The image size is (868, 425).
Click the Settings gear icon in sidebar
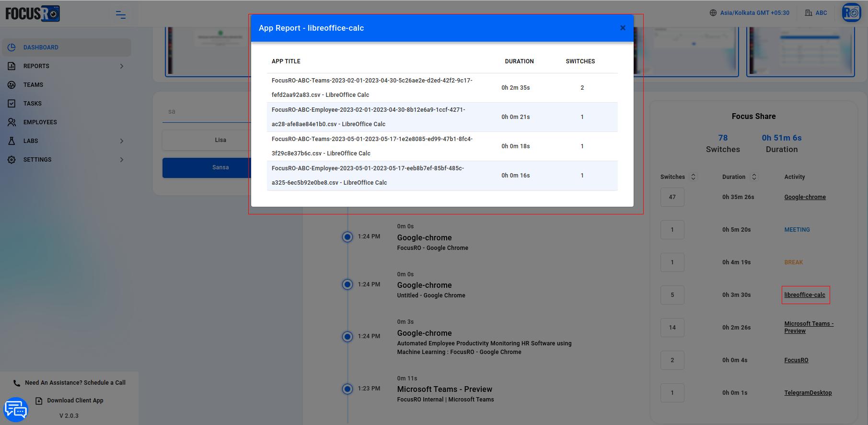[12, 160]
